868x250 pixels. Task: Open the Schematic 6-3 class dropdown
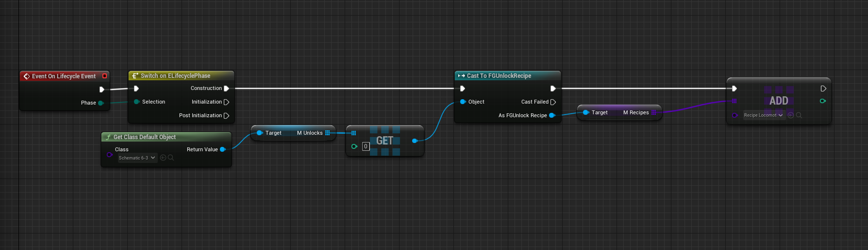[137, 158]
